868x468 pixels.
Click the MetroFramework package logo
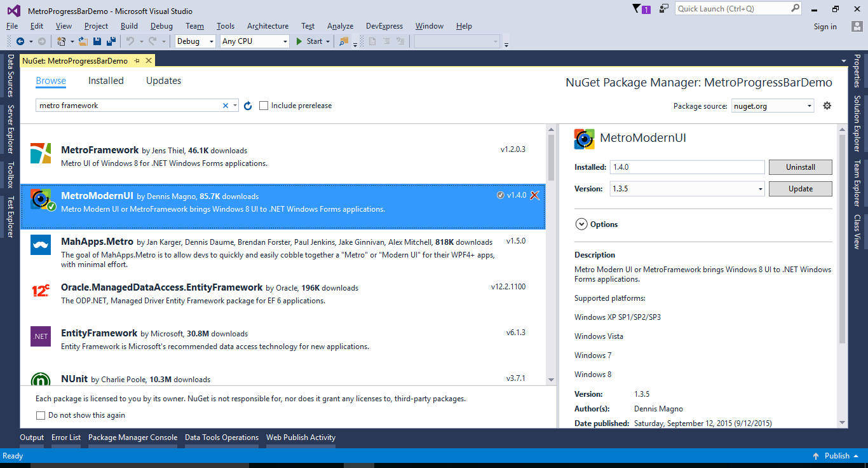[x=41, y=153]
